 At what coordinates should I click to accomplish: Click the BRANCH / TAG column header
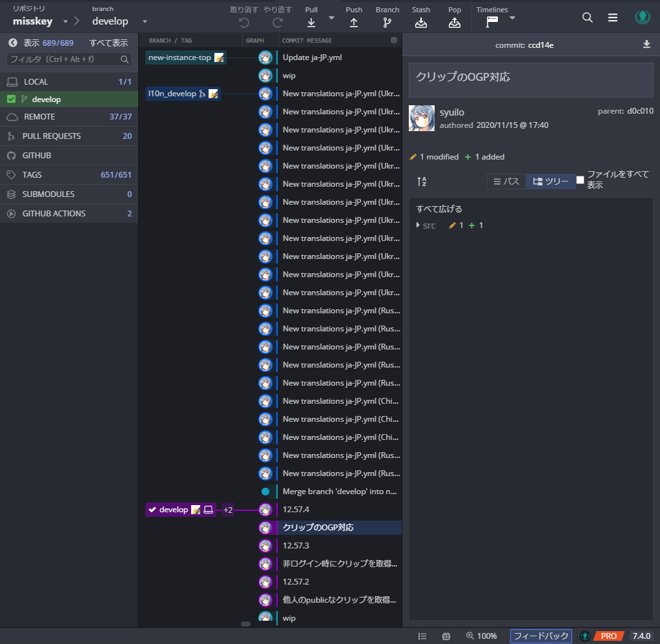(x=170, y=41)
